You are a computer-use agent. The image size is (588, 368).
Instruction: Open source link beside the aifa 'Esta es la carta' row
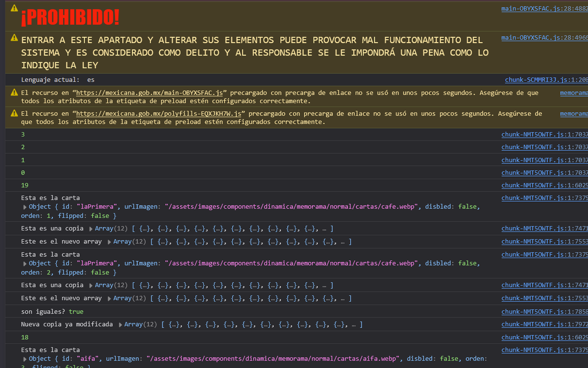pyautogui.click(x=544, y=350)
